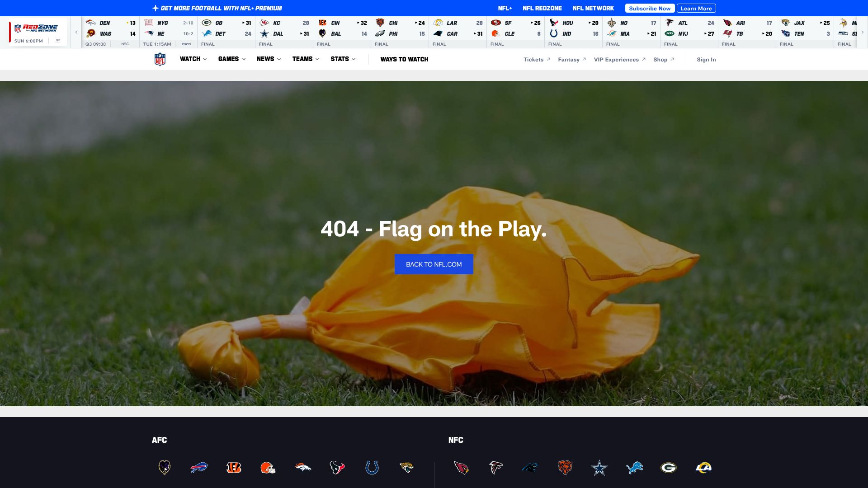Open the Buffalo Bills team logo

tap(199, 467)
